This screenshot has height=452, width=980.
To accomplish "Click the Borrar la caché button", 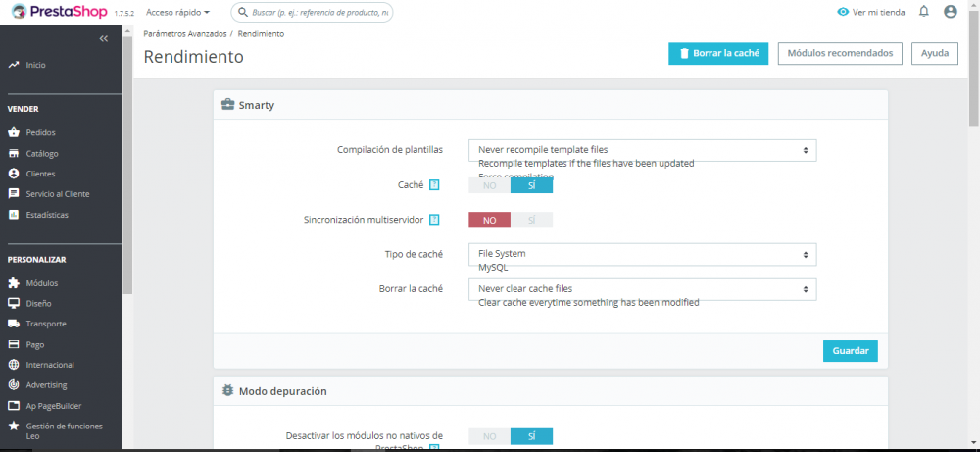I will [x=718, y=54].
